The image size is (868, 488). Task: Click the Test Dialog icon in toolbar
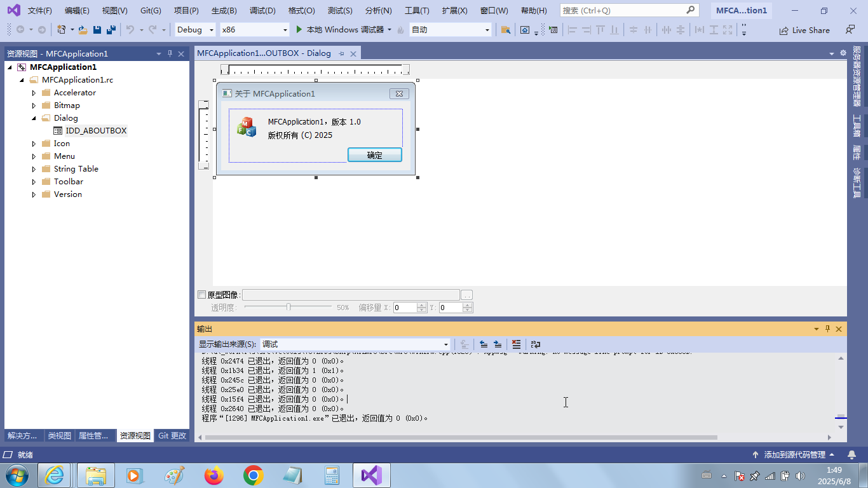click(x=553, y=30)
